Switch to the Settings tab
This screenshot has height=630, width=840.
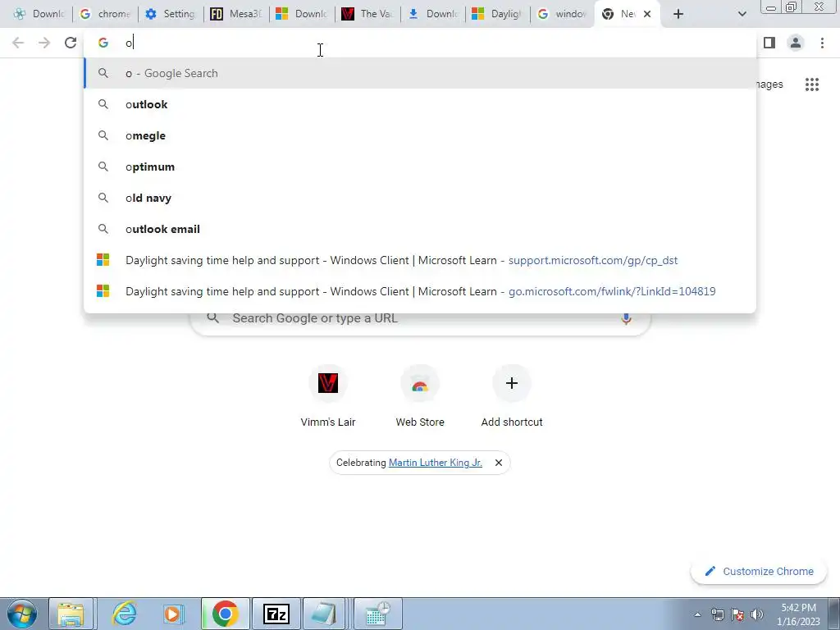click(171, 14)
